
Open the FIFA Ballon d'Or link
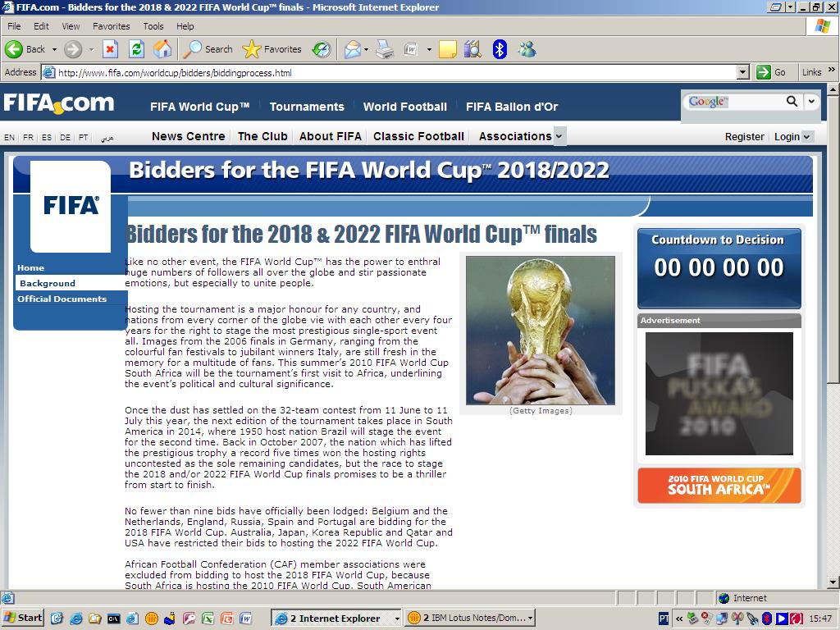point(512,107)
